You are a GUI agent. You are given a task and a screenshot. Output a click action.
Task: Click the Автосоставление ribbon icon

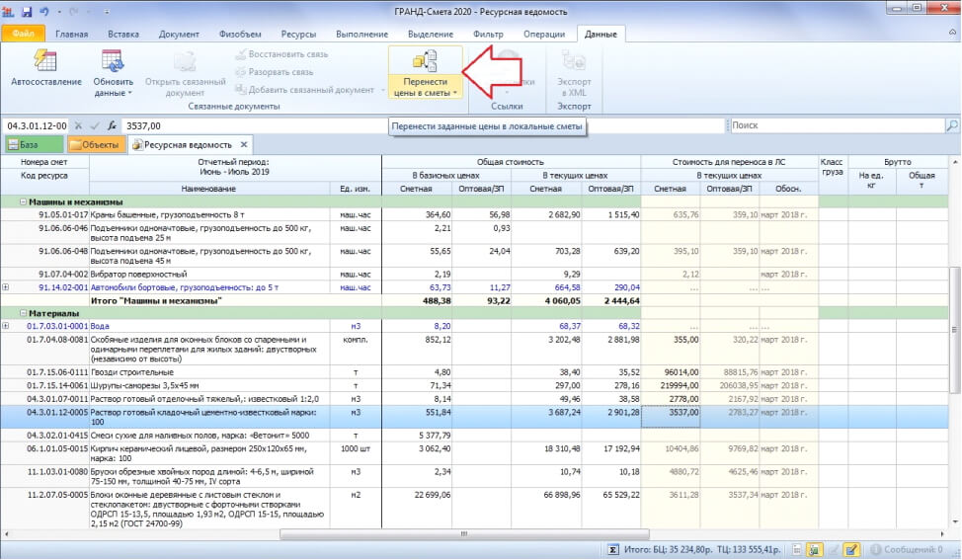coord(44,60)
